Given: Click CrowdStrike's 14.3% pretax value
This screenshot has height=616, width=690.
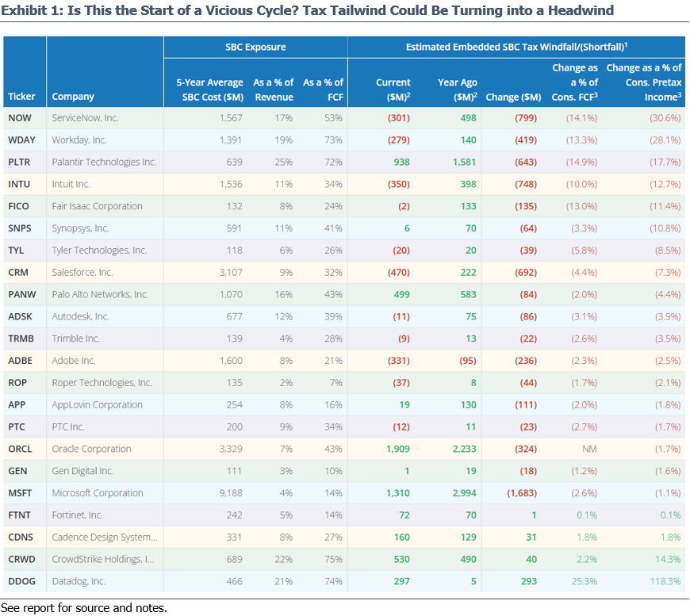Looking at the screenshot, I should pos(668,559).
